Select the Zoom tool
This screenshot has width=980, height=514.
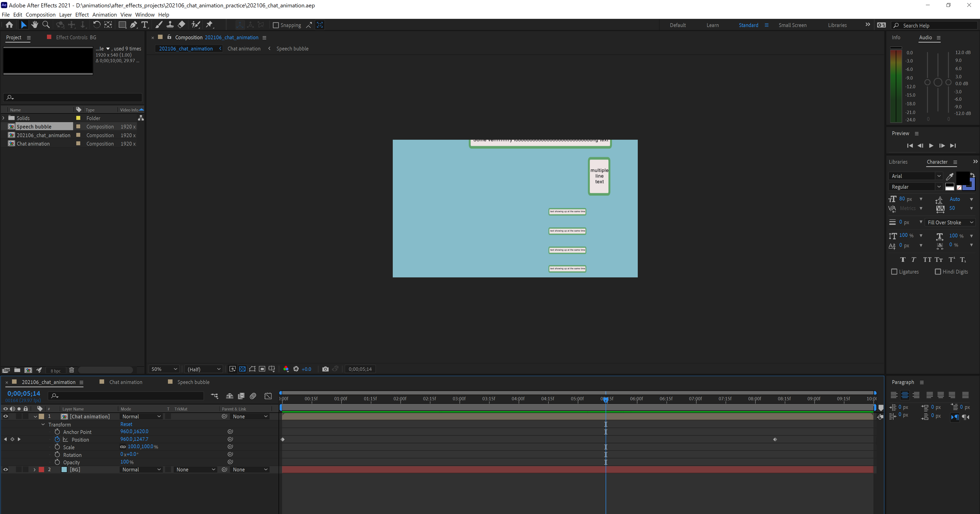(46, 25)
